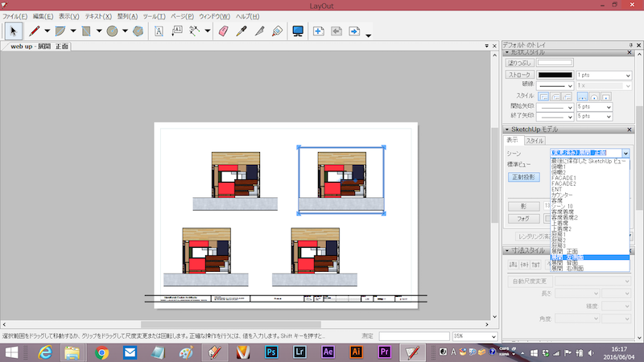
Task: Collapse the SketchUp モデル panel
Action: tap(506, 130)
